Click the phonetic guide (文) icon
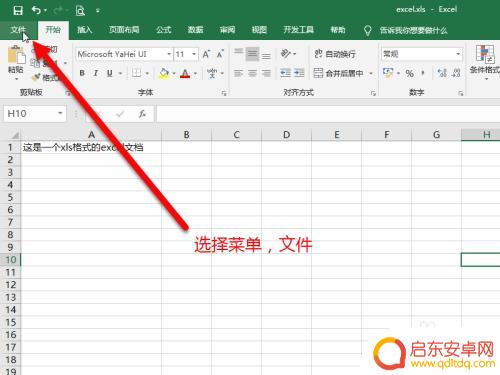 (212, 73)
